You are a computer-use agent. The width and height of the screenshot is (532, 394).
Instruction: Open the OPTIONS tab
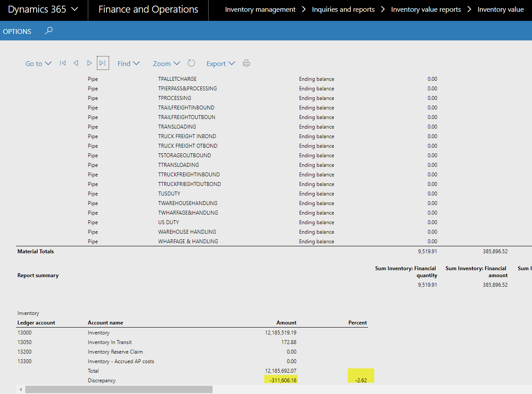pos(17,31)
